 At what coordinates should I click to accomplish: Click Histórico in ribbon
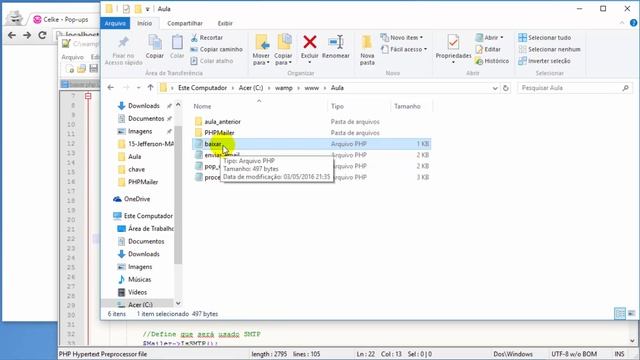492,61
